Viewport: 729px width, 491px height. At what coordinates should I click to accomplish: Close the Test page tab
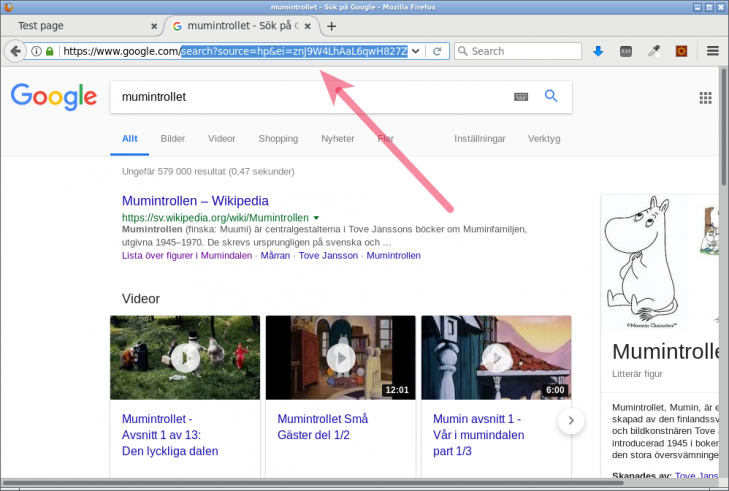tap(154, 27)
